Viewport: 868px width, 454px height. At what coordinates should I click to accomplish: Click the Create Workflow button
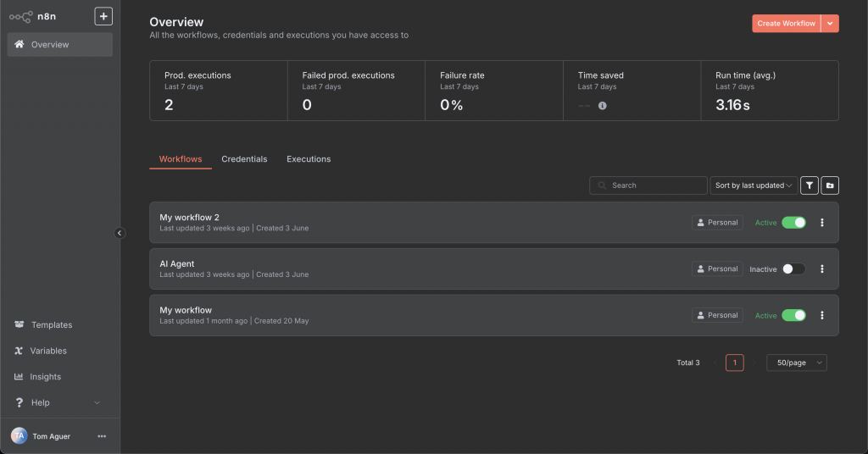click(x=786, y=24)
